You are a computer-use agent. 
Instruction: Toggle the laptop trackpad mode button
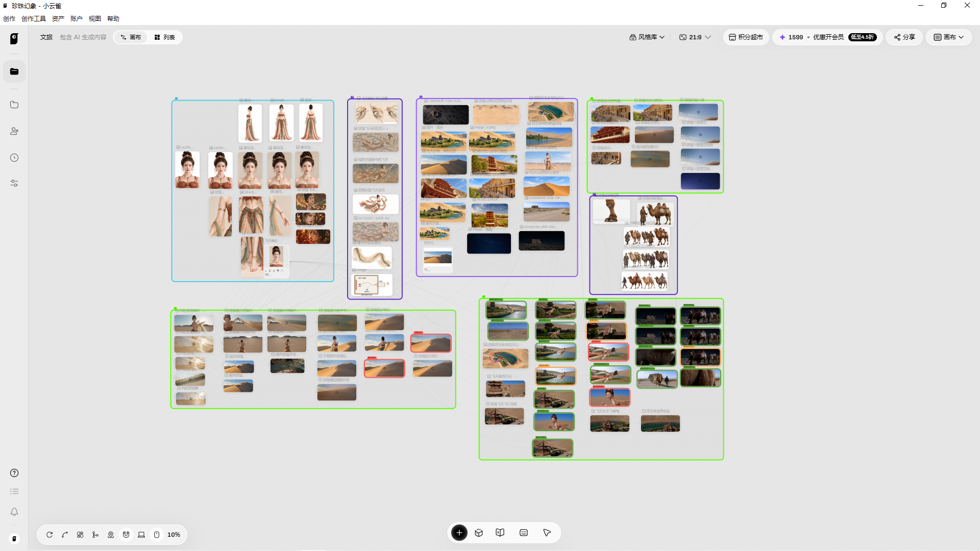click(x=141, y=535)
